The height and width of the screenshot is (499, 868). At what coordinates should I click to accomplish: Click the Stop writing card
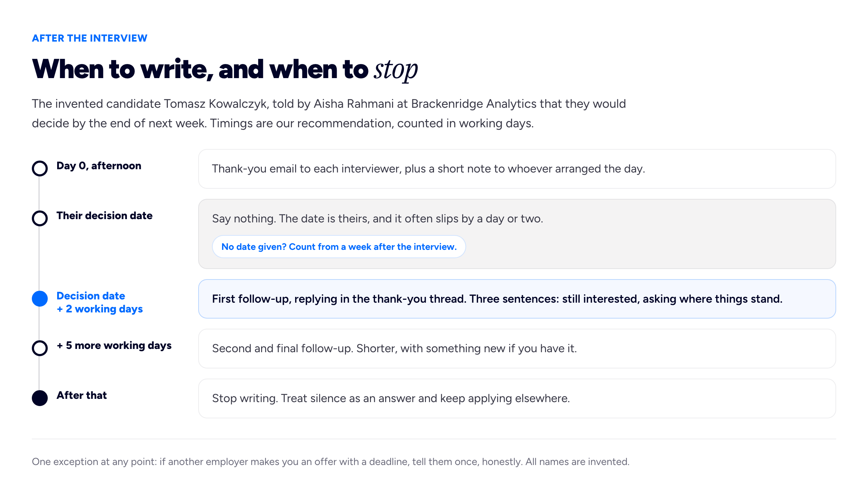point(517,398)
